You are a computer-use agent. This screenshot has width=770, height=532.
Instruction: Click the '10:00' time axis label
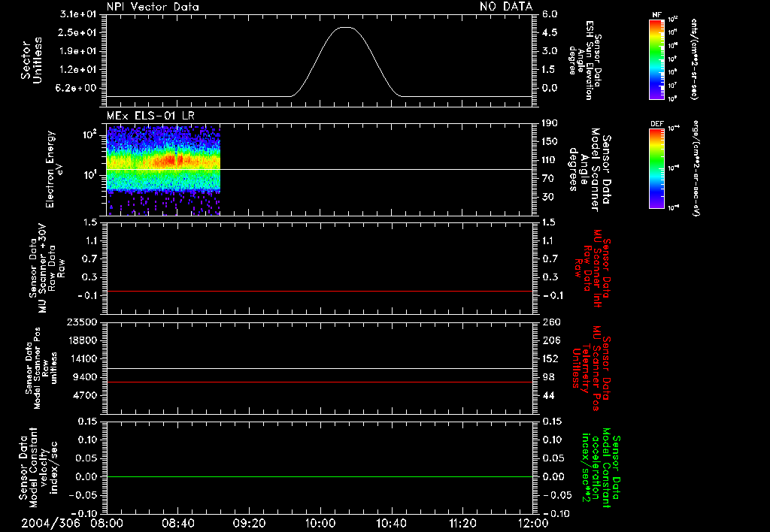click(320, 523)
